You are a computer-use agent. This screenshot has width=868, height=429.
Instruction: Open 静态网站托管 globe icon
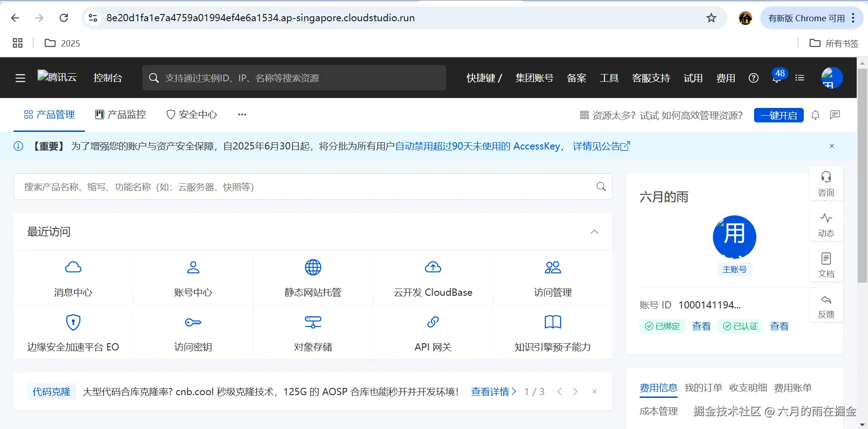click(313, 267)
